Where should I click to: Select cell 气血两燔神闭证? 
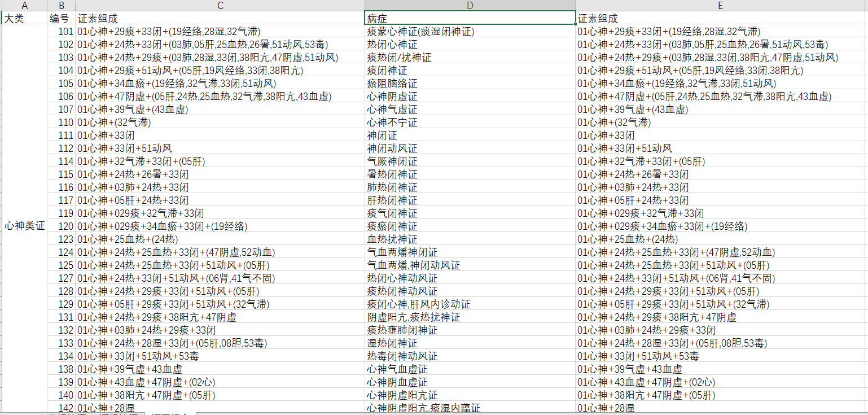tap(470, 252)
